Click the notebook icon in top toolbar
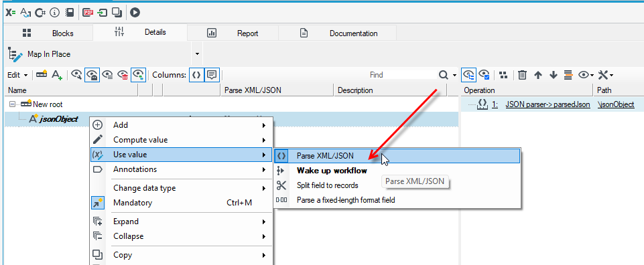Image resolution: width=644 pixels, height=265 pixels. click(x=70, y=13)
